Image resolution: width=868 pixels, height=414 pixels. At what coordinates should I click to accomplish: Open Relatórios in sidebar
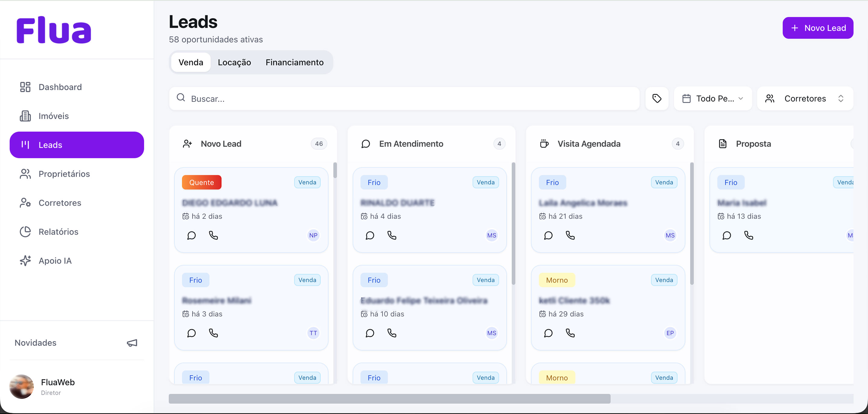click(x=58, y=232)
